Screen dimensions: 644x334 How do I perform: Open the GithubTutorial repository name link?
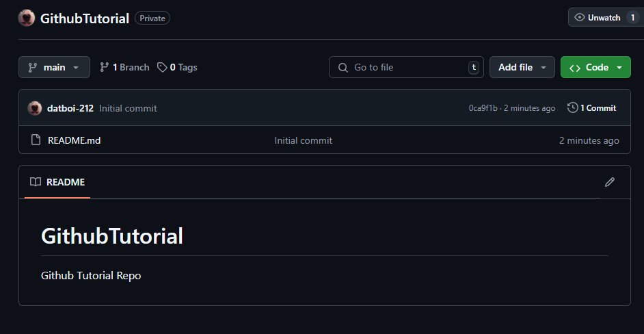point(85,18)
